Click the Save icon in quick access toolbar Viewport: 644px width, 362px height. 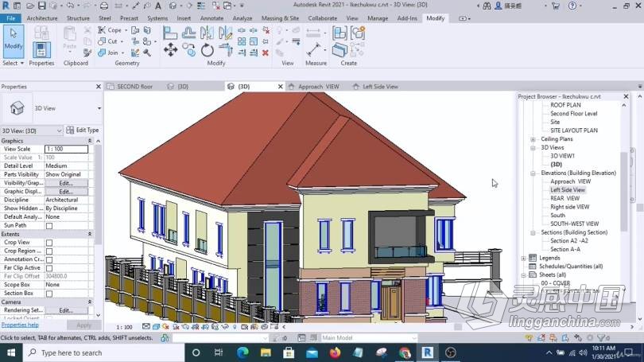tap(42, 6)
